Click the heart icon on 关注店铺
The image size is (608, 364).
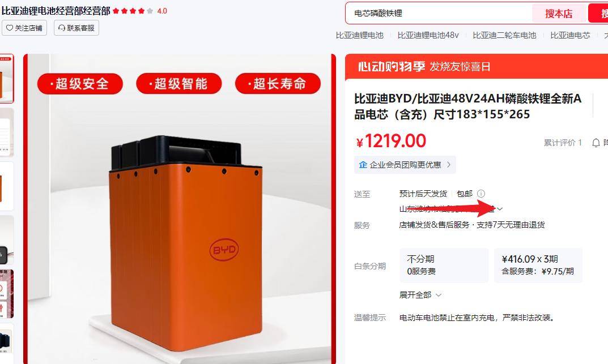coord(9,28)
